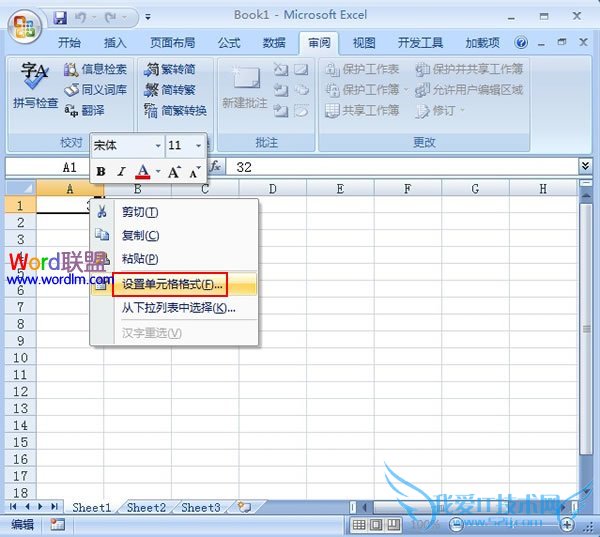Image resolution: width=600 pixels, height=537 pixels.
Task: Switch to the 页面布局 tab
Action: point(172,42)
